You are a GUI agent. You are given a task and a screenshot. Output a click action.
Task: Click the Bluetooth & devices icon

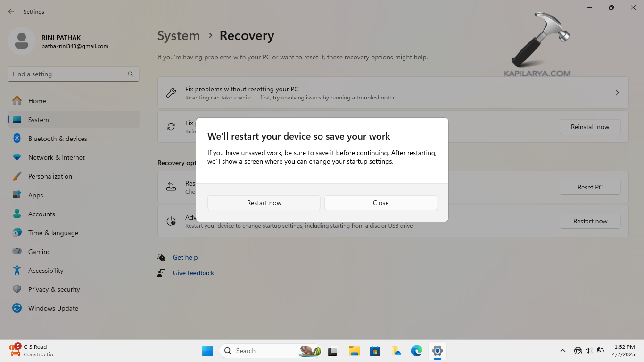[17, 139]
